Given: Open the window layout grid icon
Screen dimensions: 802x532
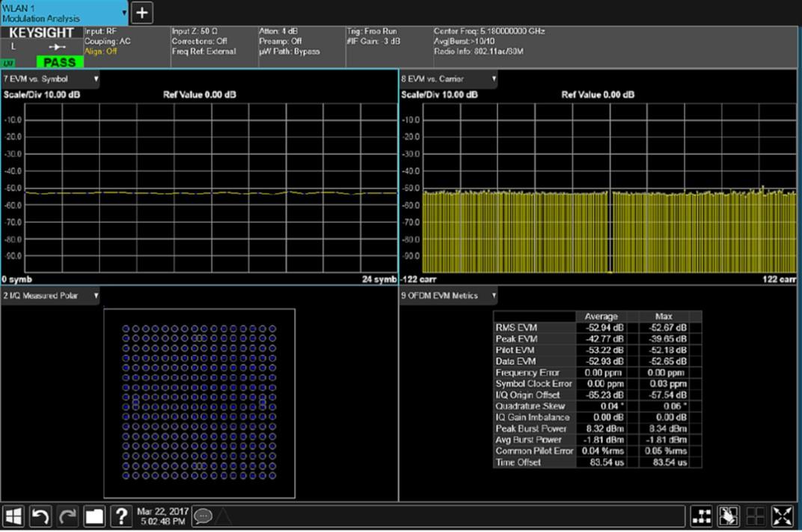Looking at the screenshot, I should pos(701,516).
